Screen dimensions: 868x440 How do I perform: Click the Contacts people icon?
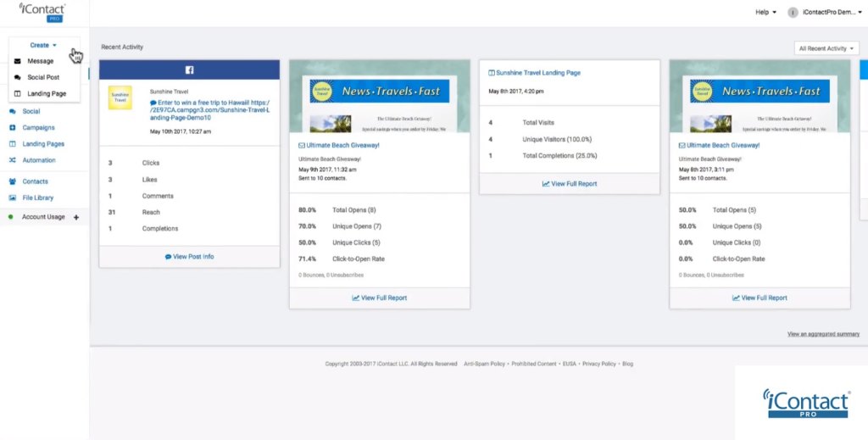(x=12, y=181)
